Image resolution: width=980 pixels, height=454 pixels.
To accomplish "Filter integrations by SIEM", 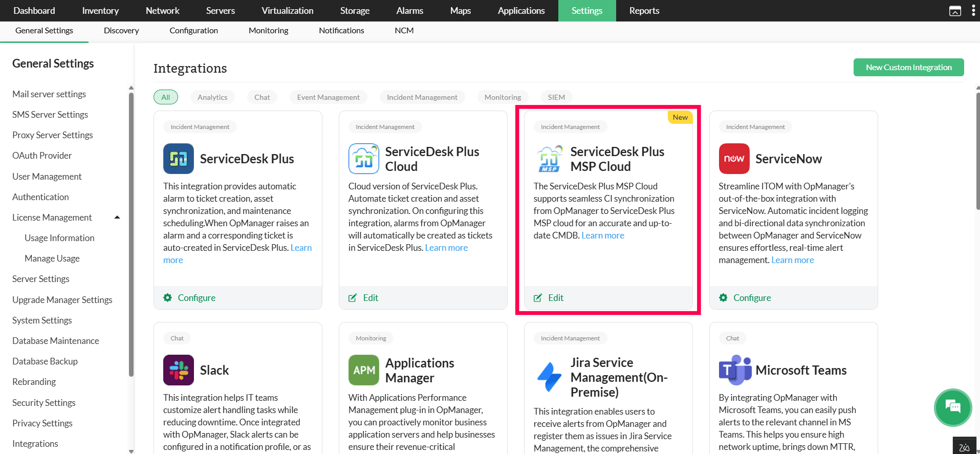I will tap(556, 97).
